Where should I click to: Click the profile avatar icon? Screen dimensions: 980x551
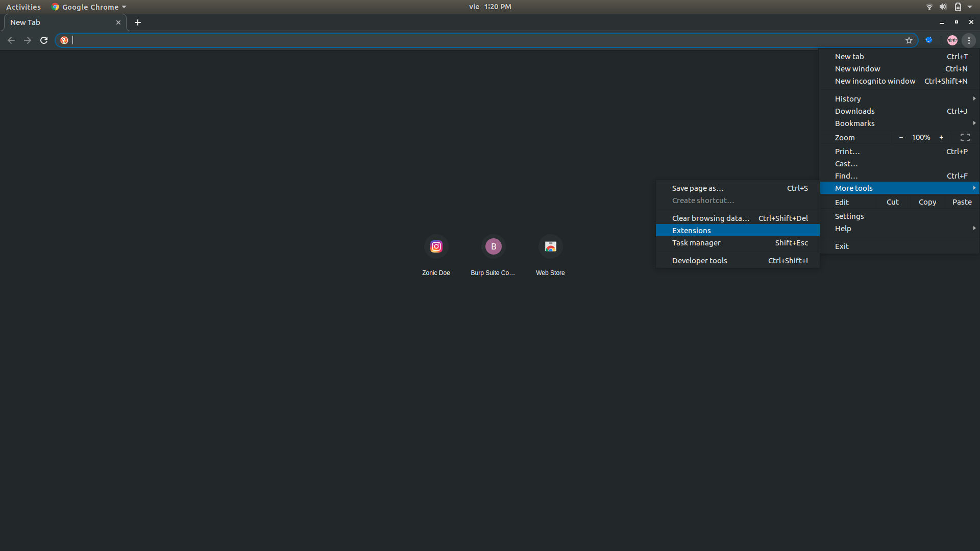(x=952, y=40)
